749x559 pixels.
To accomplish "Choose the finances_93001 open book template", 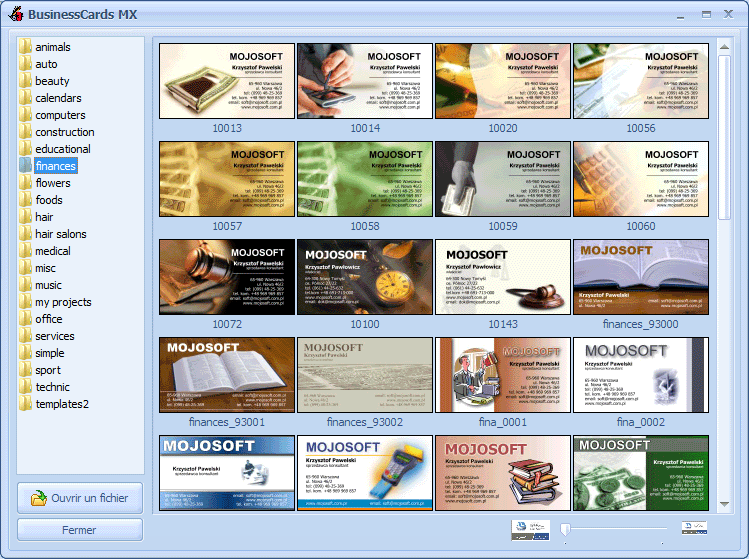I will [227, 375].
